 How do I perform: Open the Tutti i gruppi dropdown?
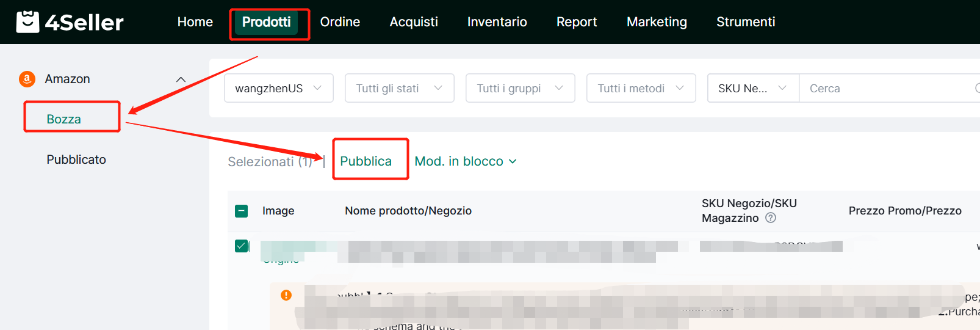pos(520,89)
